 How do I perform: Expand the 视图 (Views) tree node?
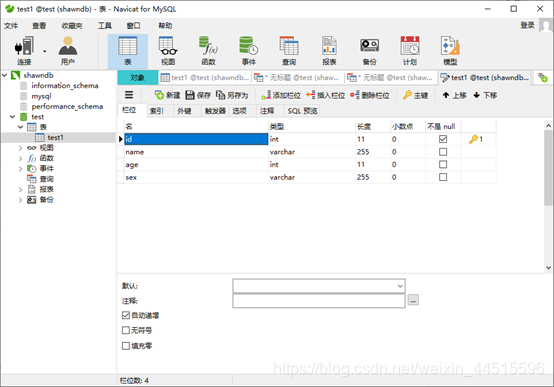pos(20,148)
